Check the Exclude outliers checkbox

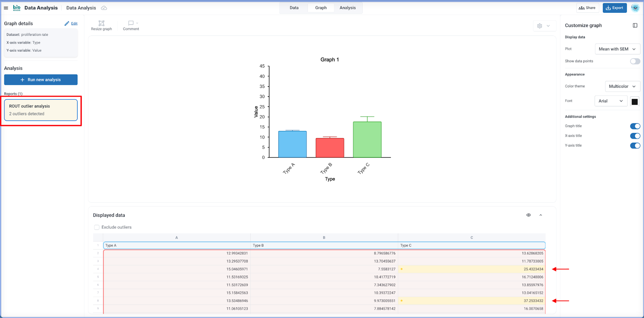point(97,227)
